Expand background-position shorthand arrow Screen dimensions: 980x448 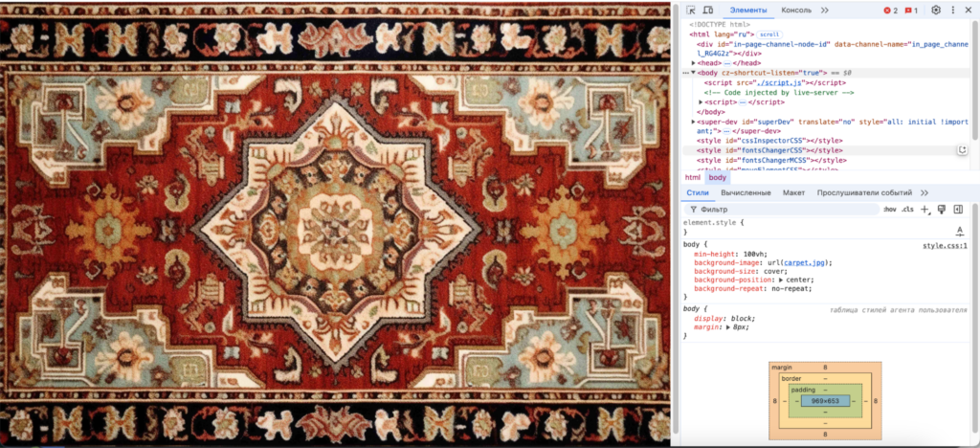point(781,280)
